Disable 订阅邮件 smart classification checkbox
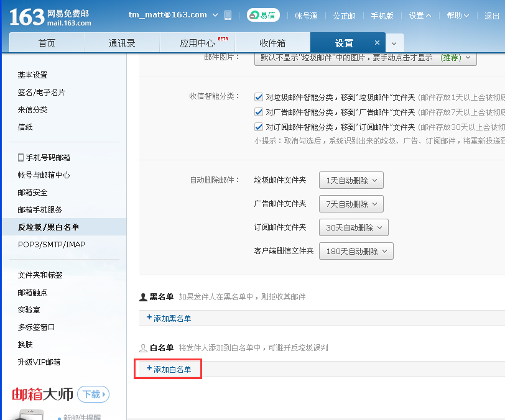Viewport: 505px width, 420px height. click(259, 127)
